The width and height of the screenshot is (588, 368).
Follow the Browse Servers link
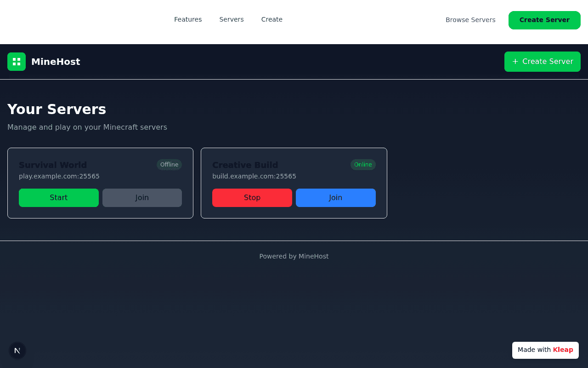pyautogui.click(x=470, y=20)
